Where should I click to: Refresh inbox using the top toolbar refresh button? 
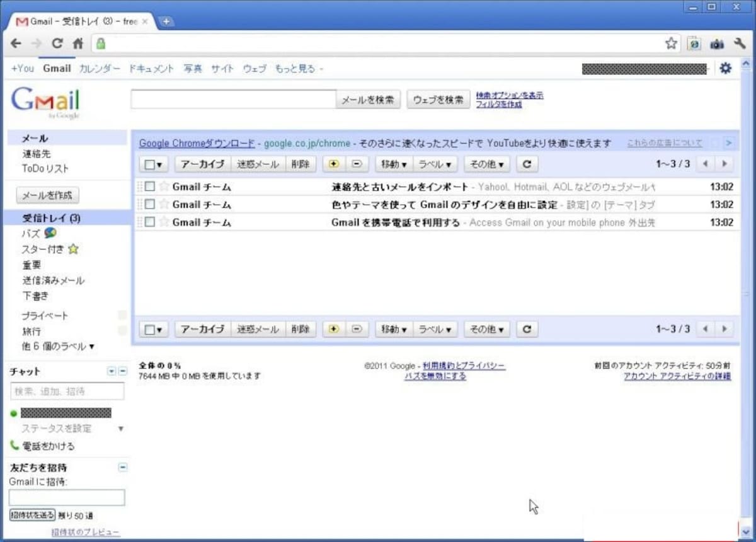pos(527,164)
